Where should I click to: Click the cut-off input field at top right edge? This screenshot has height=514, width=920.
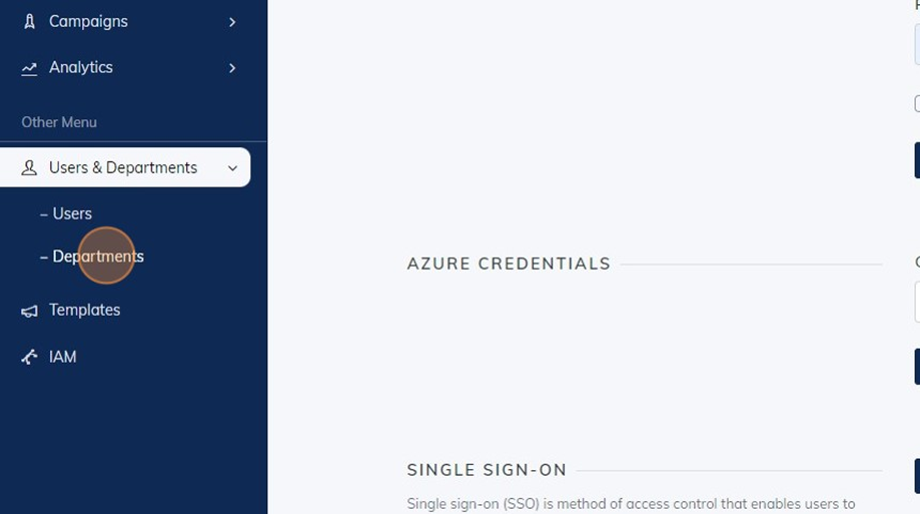tap(917, 44)
